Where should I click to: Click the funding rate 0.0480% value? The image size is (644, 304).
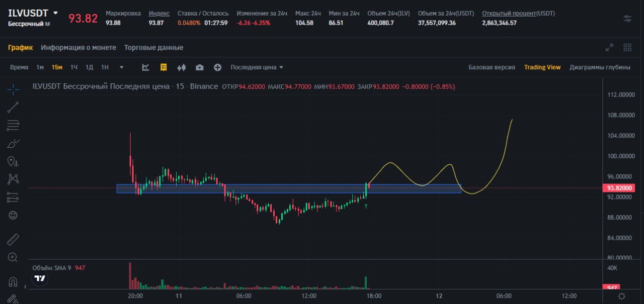pyautogui.click(x=189, y=23)
